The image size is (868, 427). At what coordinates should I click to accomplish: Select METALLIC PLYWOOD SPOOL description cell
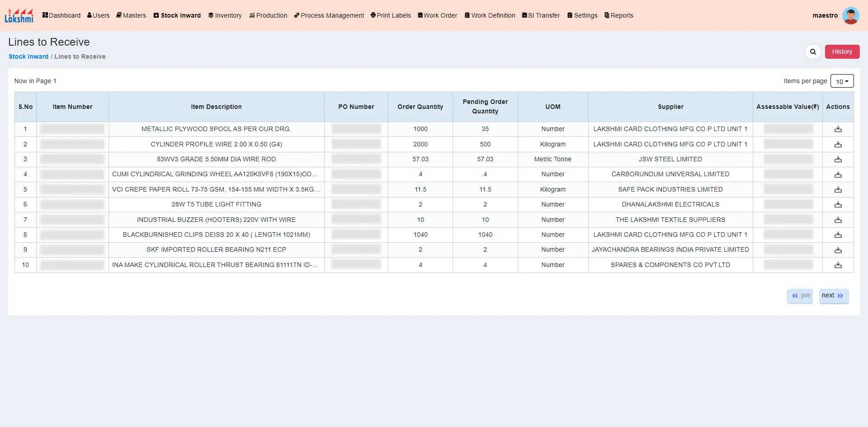tap(216, 129)
